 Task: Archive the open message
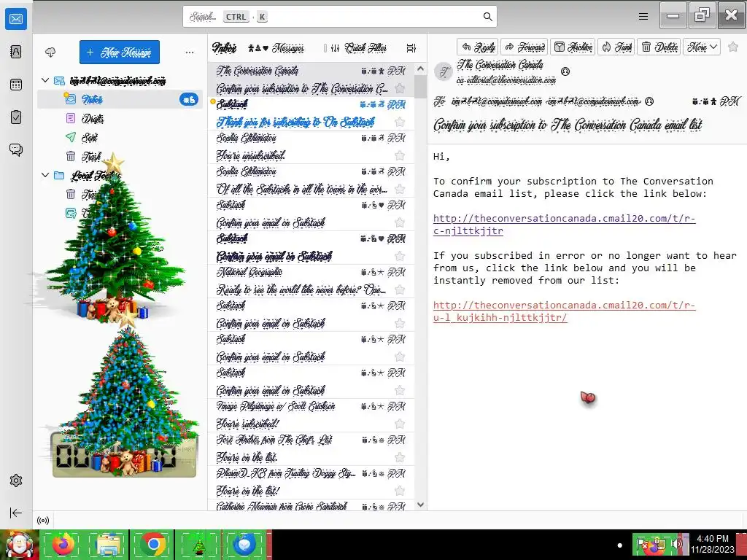point(573,47)
